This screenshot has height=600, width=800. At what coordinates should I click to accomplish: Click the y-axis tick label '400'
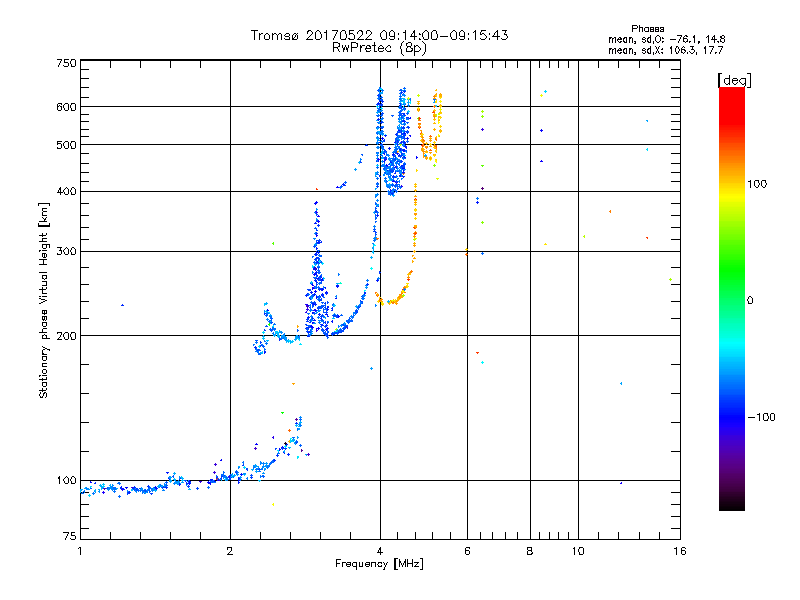coord(67,191)
